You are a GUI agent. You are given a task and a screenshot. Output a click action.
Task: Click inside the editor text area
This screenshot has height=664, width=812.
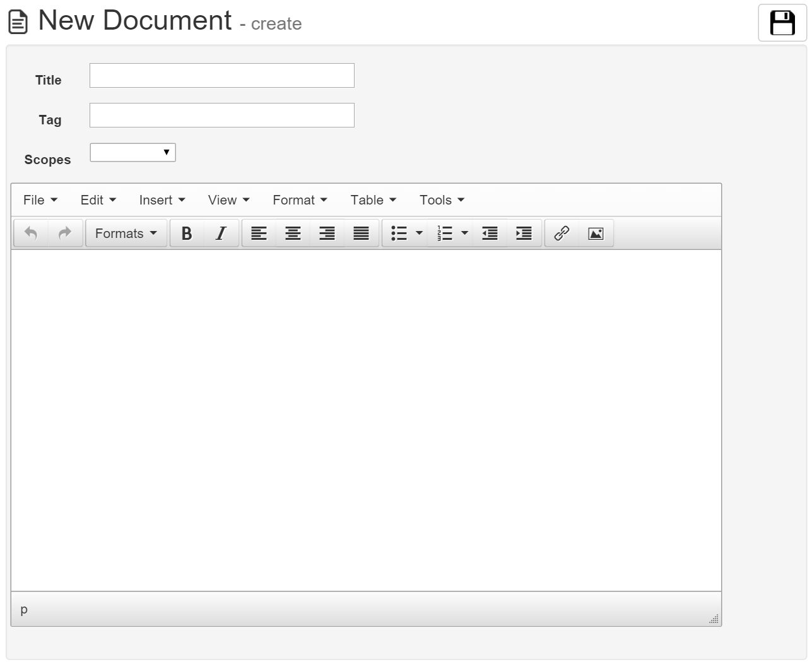366,420
